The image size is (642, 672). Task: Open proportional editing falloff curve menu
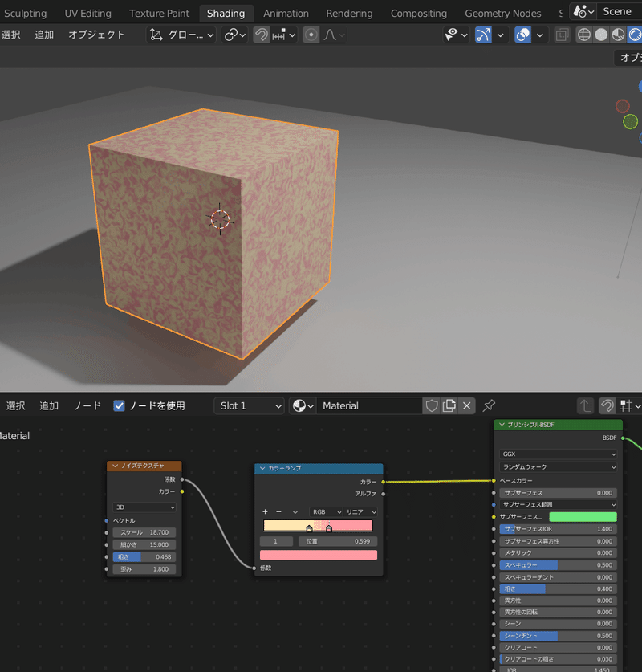[x=334, y=35]
